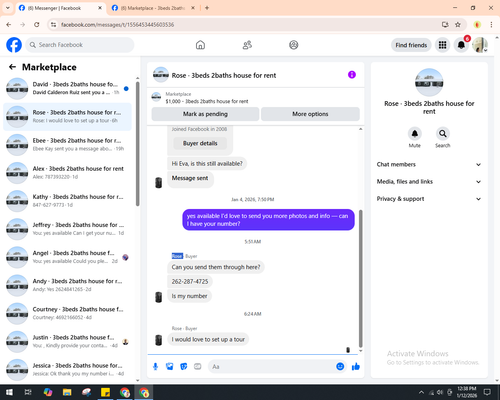Image resolution: width=500 pixels, height=400 pixels.
Task: Open the Alex conversation
Action: [x=67, y=173]
